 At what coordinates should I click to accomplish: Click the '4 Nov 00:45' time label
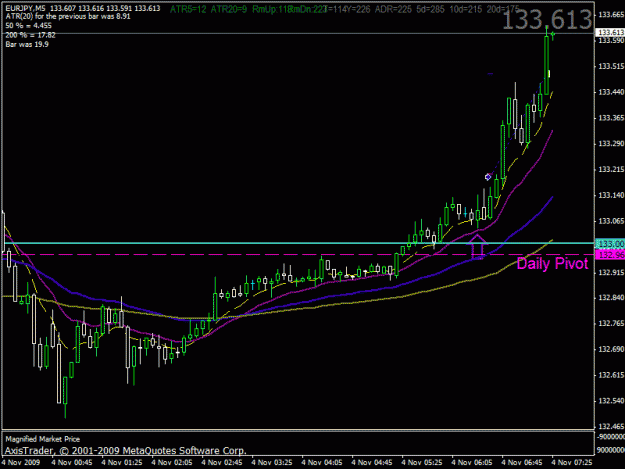(x=72, y=463)
